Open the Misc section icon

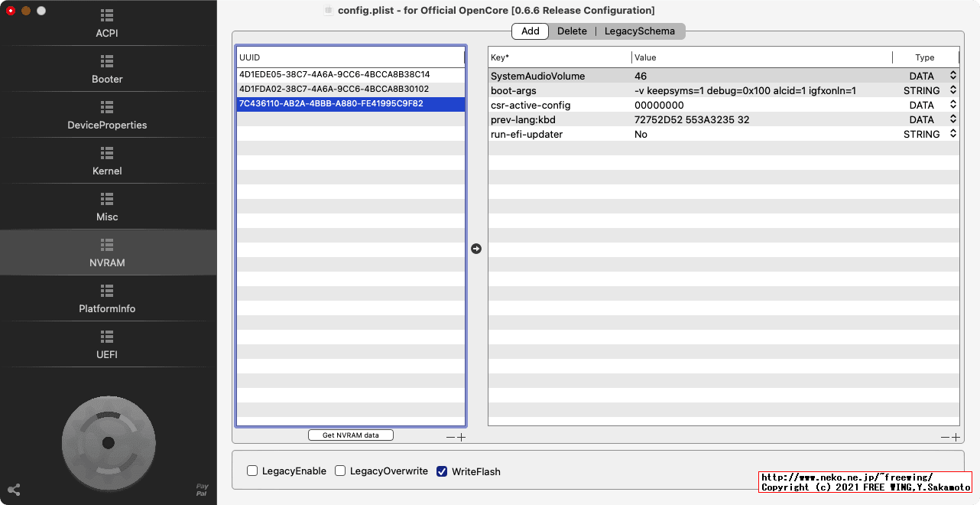pos(107,199)
